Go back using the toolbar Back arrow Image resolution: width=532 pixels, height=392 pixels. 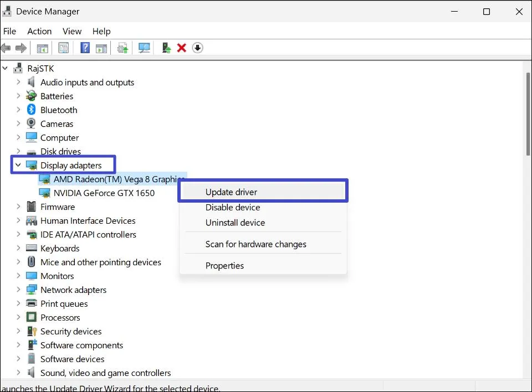tap(6, 48)
